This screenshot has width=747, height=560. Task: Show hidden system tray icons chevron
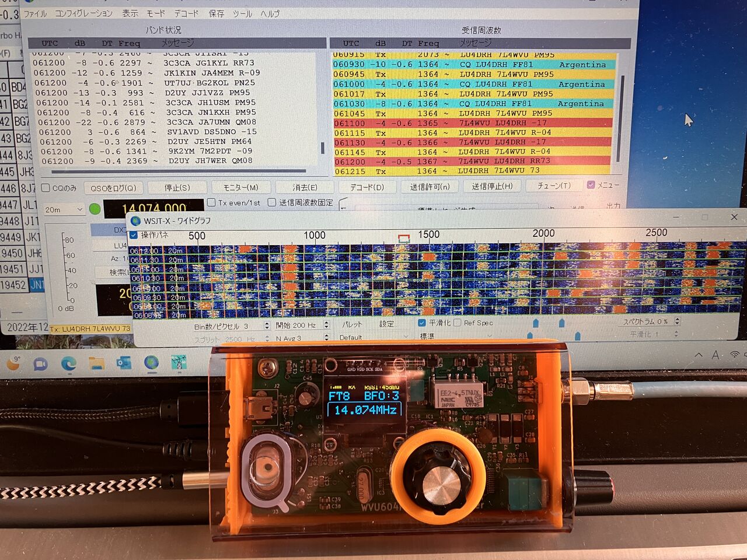pos(699,355)
